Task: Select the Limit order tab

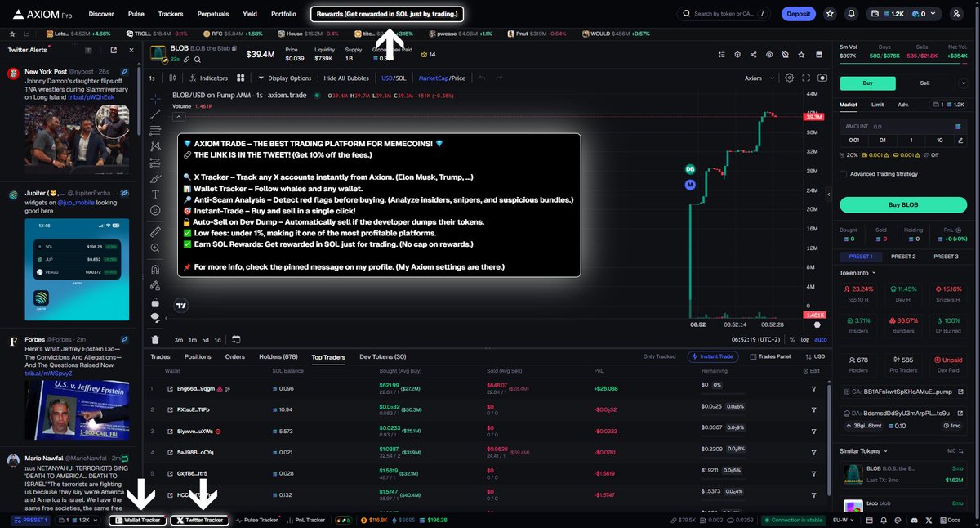Action: click(x=877, y=105)
